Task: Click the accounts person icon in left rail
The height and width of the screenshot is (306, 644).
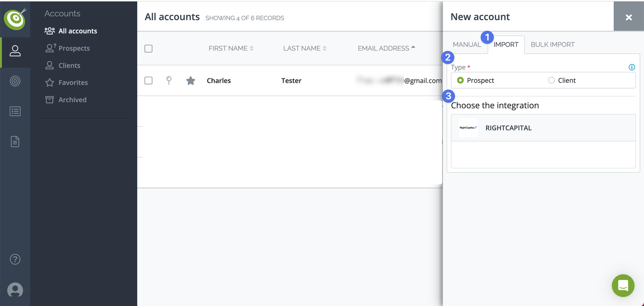Action: tap(15, 51)
